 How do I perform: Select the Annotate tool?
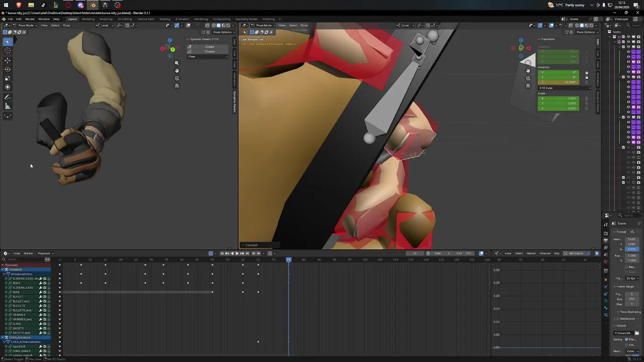coord(8,97)
